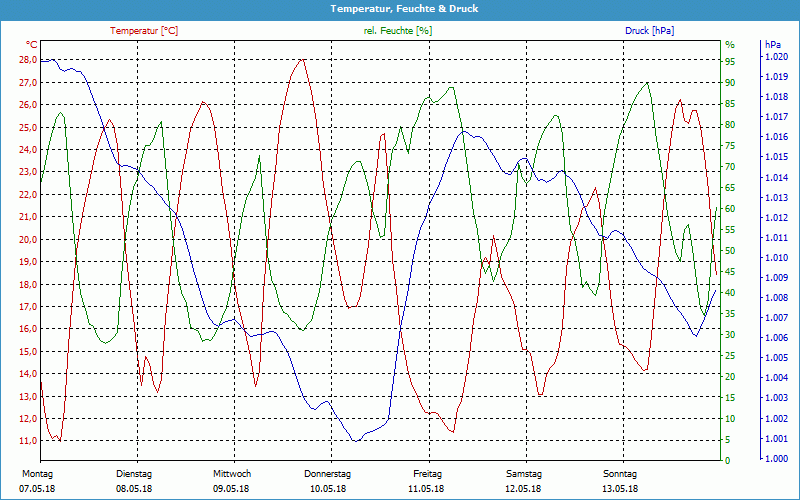Click the '24,0' temperature axis value
Screen dimensions: 800x500
(x=28, y=149)
